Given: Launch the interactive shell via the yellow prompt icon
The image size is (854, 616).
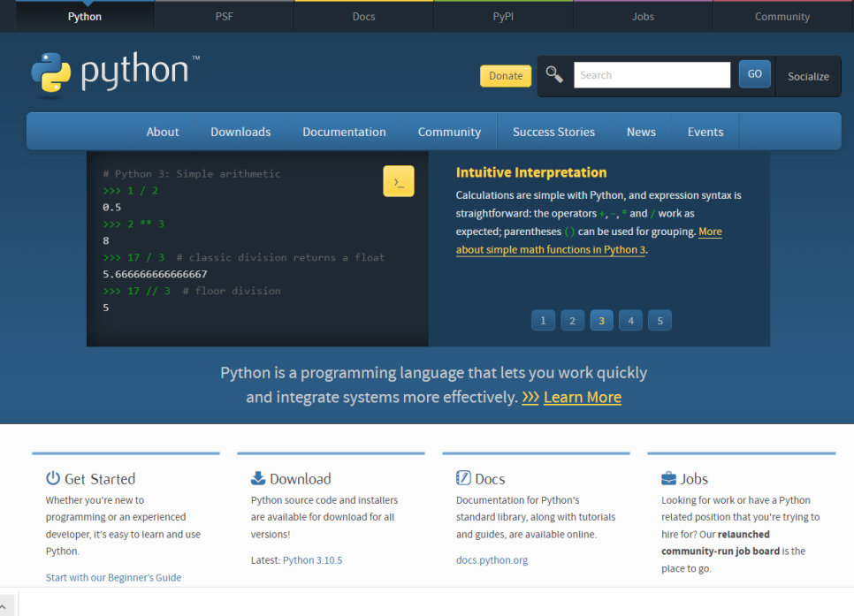Looking at the screenshot, I should pyautogui.click(x=398, y=181).
